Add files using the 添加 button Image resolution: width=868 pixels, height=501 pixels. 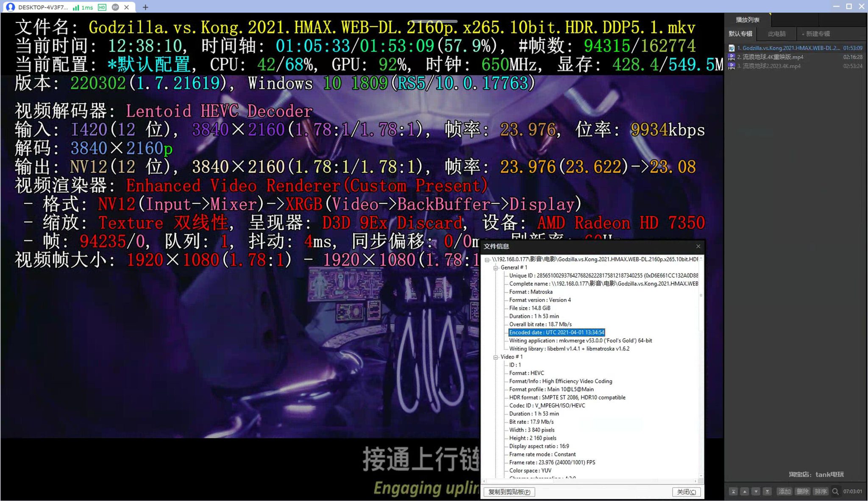click(785, 491)
